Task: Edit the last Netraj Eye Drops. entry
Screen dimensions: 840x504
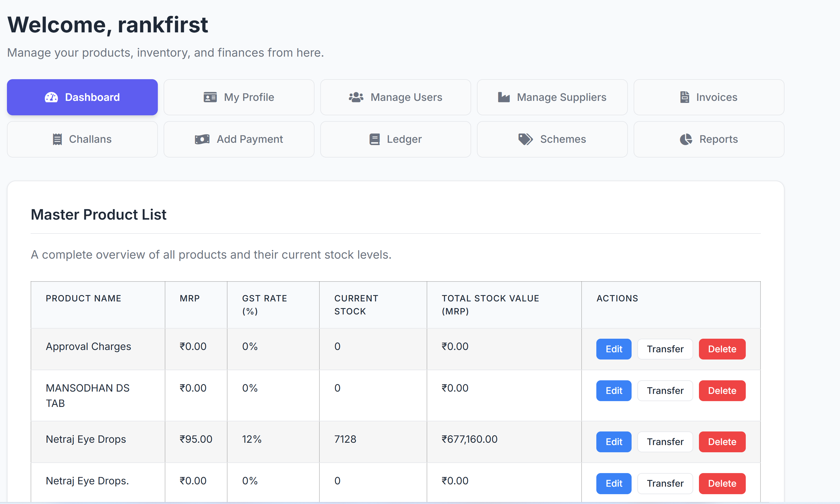Action: pos(613,483)
